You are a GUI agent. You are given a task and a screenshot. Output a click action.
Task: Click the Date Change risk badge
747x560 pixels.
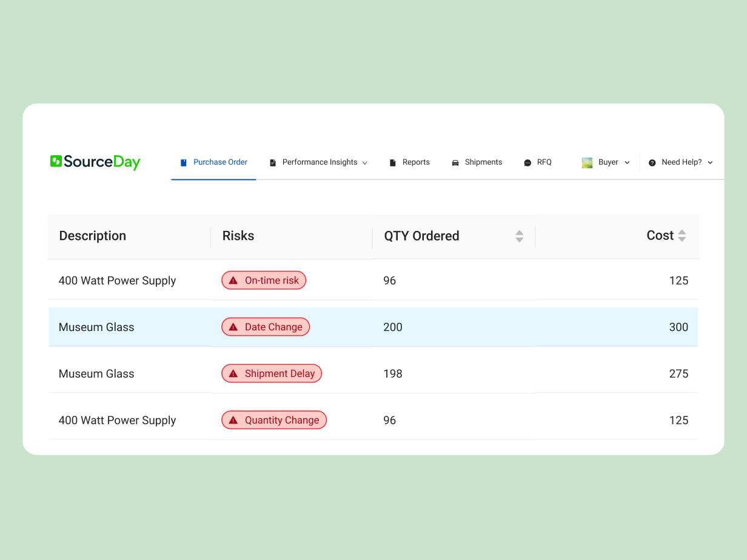click(266, 327)
